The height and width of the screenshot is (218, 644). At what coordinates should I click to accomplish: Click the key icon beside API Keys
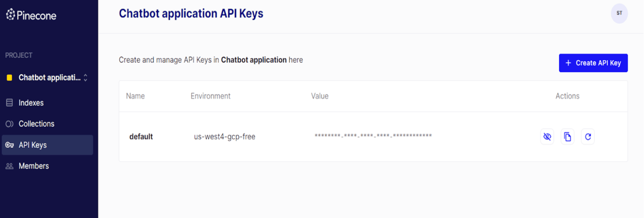point(10,145)
